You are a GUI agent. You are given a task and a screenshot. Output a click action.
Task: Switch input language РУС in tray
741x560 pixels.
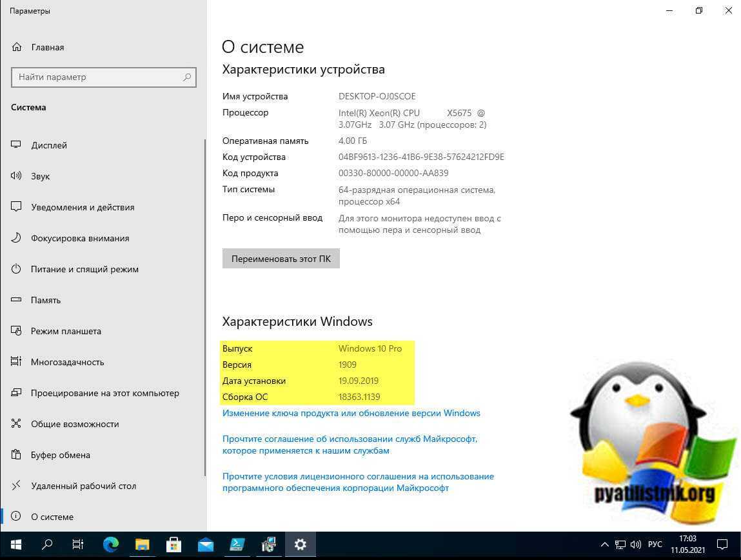tap(655, 545)
